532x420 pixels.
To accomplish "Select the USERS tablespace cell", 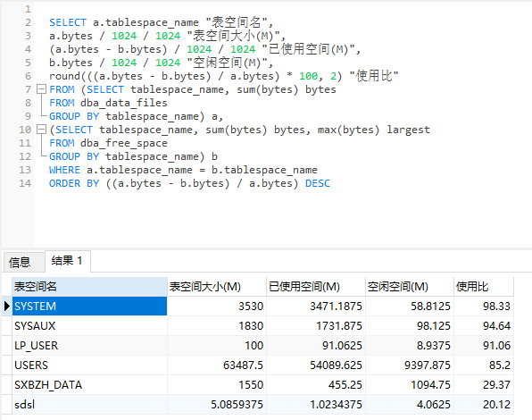I will (89, 365).
